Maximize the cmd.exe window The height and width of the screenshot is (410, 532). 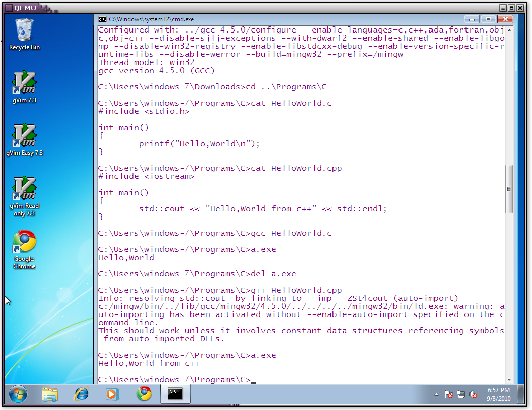tap(488, 19)
